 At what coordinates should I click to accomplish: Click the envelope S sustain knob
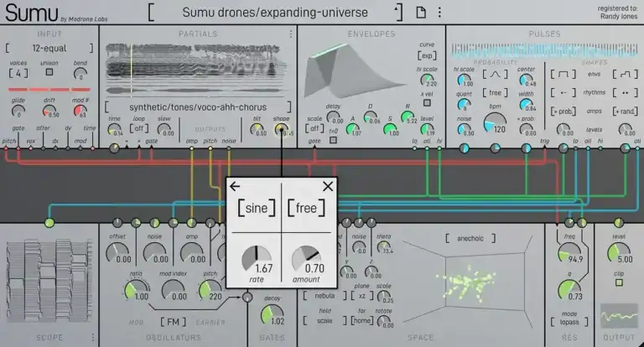[390, 129]
